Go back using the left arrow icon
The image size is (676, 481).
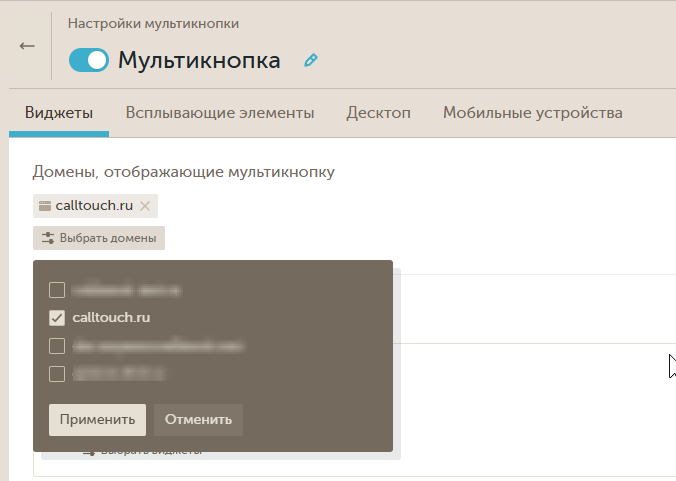(x=27, y=46)
